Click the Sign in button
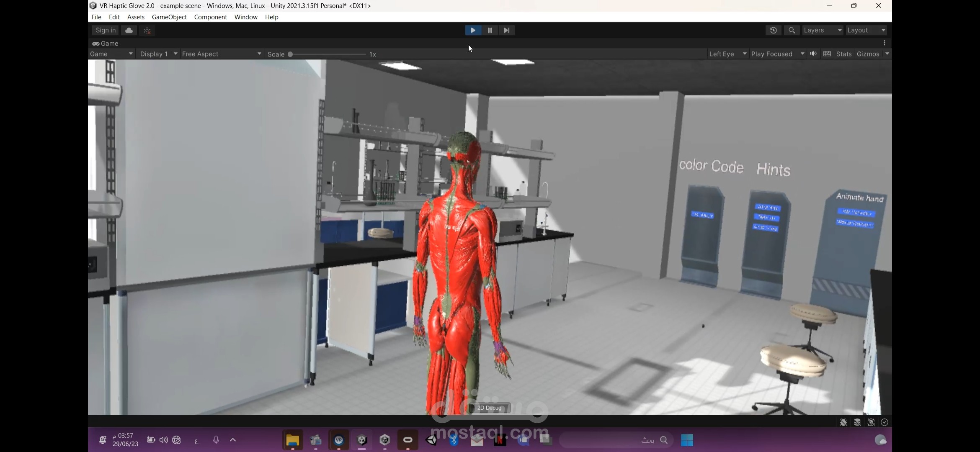 (x=106, y=30)
